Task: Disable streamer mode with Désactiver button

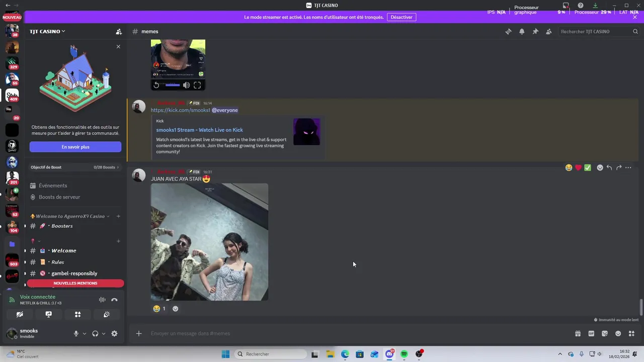Action: [401, 17]
